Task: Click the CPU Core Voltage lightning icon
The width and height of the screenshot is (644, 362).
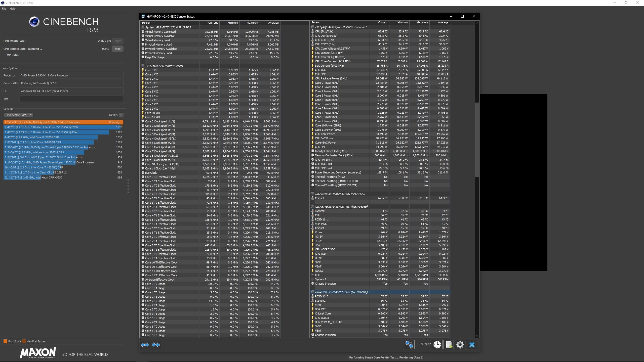Action: (x=313, y=49)
